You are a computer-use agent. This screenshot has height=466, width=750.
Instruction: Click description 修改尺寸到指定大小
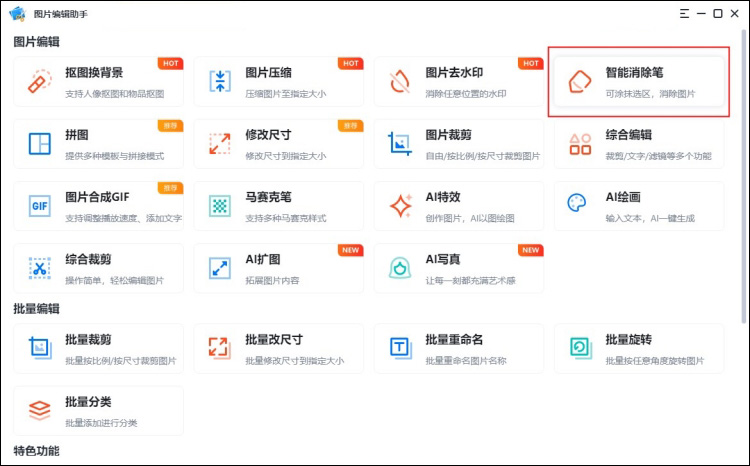286,156
